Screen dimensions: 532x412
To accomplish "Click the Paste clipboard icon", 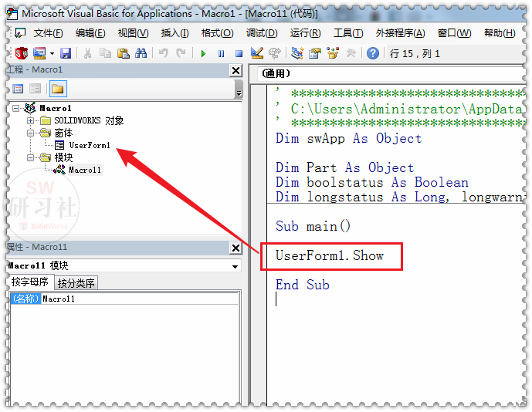I will (124, 53).
